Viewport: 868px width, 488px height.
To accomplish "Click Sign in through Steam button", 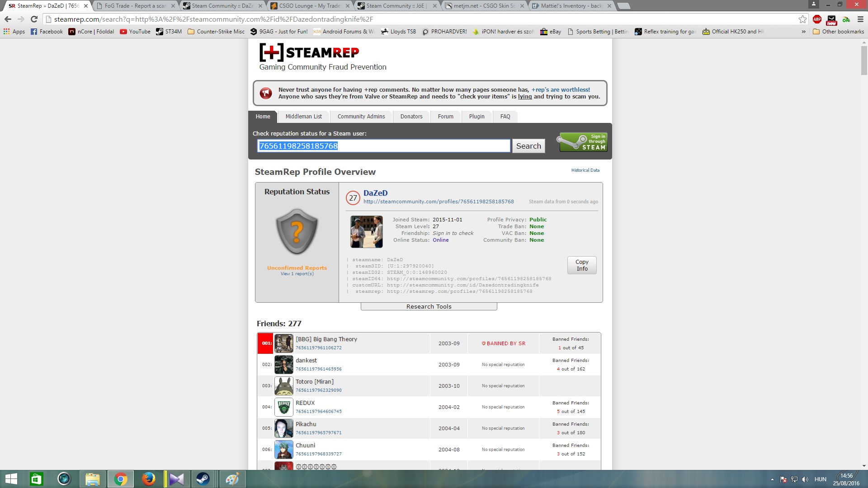I will click(x=583, y=142).
